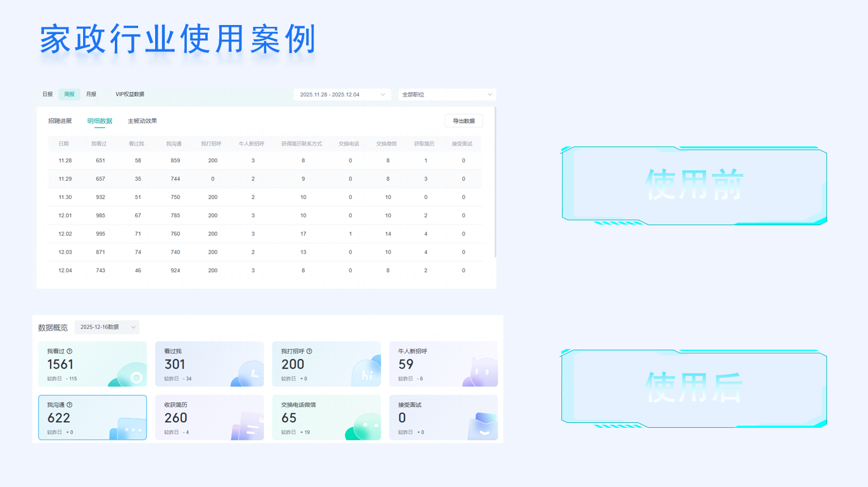
Task: Open the 主被动效果 tab
Action: point(142,121)
